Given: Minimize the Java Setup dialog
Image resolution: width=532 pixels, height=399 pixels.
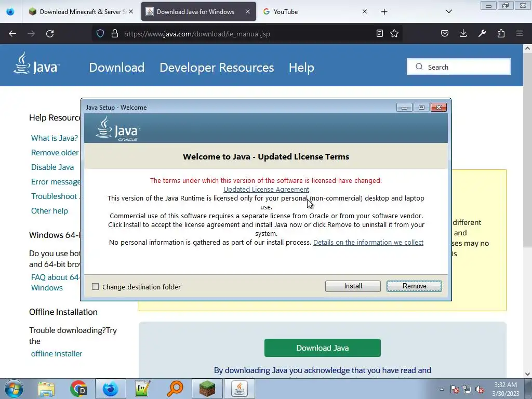Looking at the screenshot, I should 404,108.
